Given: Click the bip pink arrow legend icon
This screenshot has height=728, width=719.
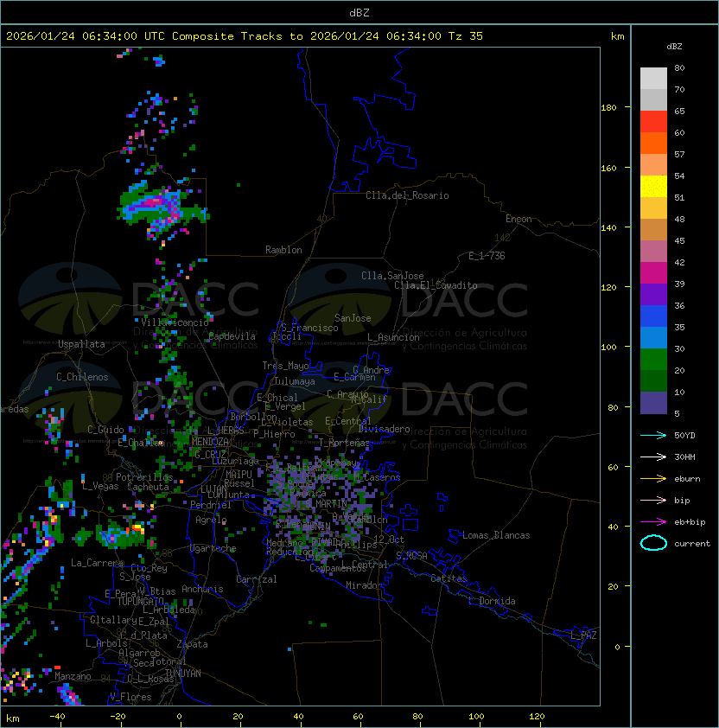Looking at the screenshot, I should (x=653, y=500).
